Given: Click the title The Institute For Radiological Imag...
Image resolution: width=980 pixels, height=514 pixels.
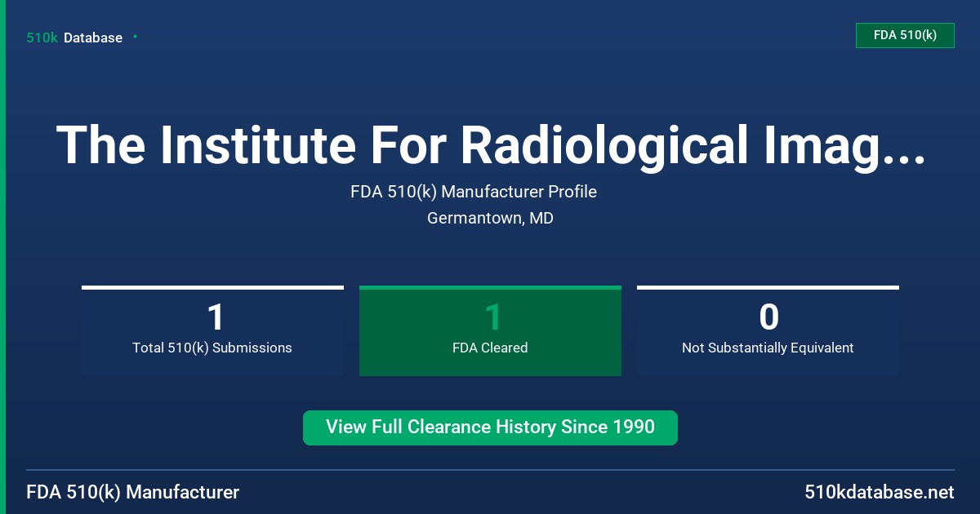Looking at the screenshot, I should point(490,145).
